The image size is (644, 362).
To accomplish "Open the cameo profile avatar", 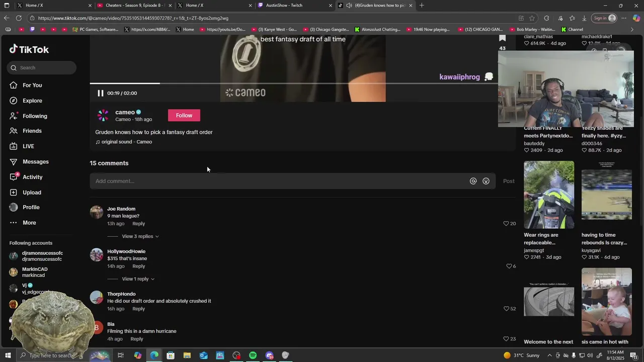I will 103,116.
